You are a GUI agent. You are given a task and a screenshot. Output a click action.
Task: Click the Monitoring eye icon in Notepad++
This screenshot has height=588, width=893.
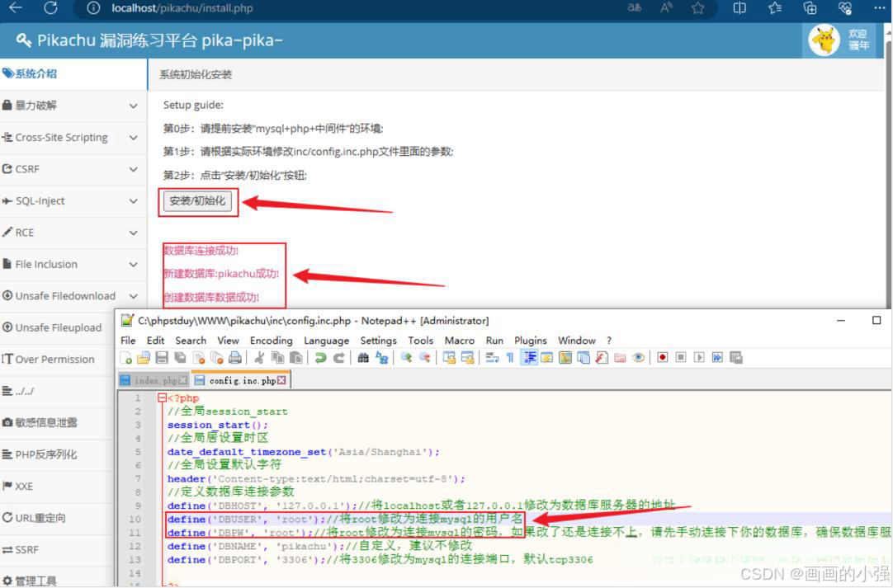[x=638, y=357]
